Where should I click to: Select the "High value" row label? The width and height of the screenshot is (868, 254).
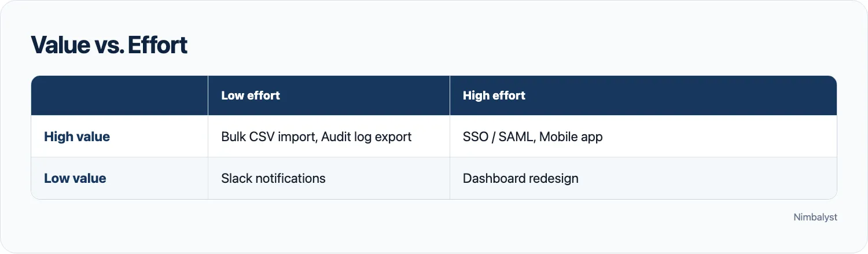pos(77,137)
